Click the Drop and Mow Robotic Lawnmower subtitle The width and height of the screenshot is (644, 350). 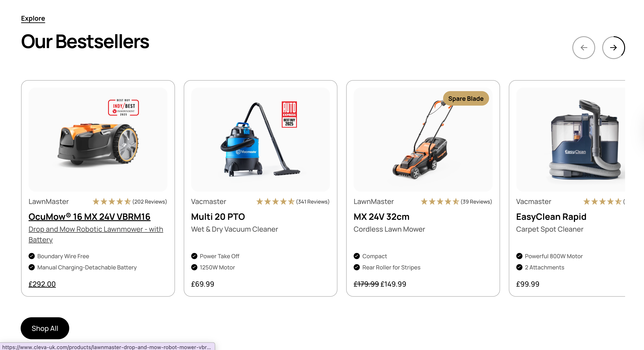(x=95, y=229)
